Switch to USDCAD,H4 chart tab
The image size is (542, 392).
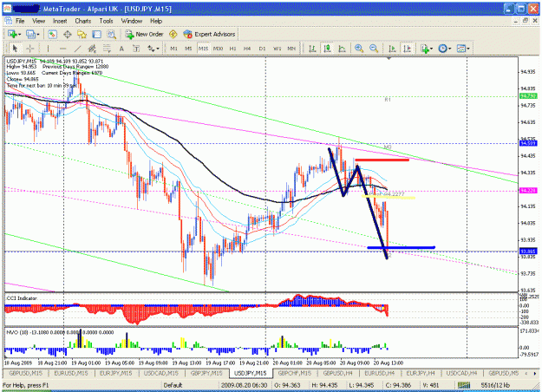click(x=462, y=373)
